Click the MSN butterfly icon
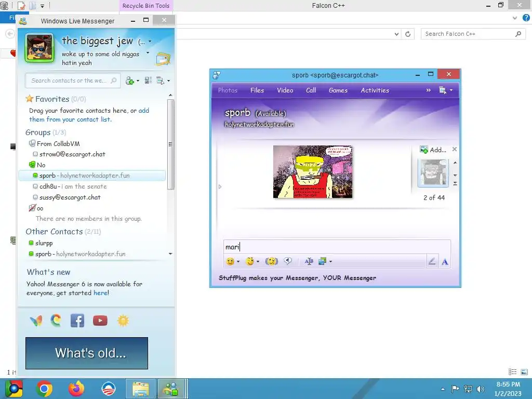This screenshot has width=532, height=399. tap(36, 320)
